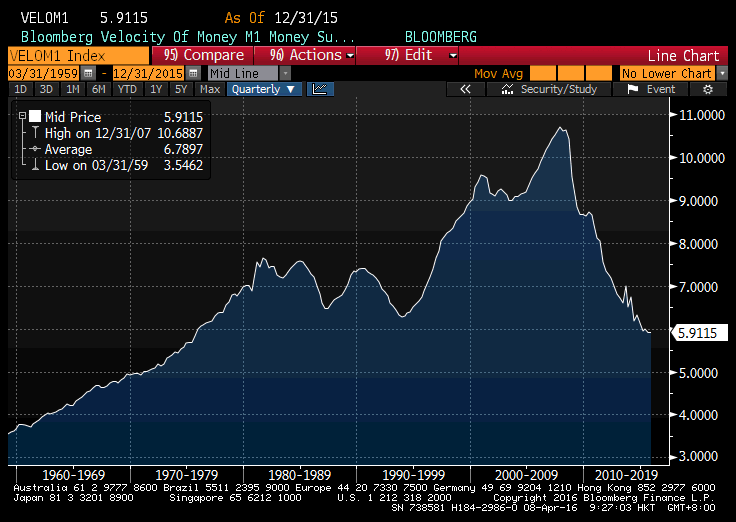The width and height of the screenshot is (736, 522).
Task: Open the start date calendar picker
Action: [88, 74]
